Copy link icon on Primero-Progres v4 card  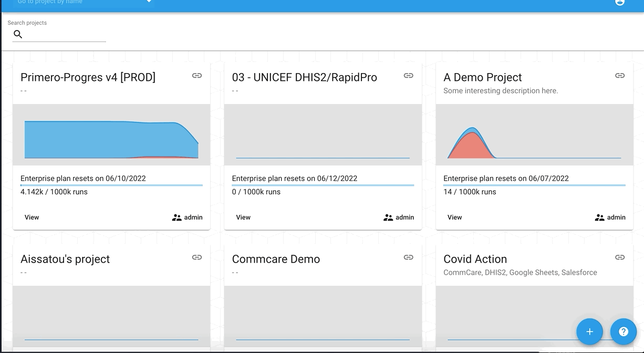pos(197,76)
